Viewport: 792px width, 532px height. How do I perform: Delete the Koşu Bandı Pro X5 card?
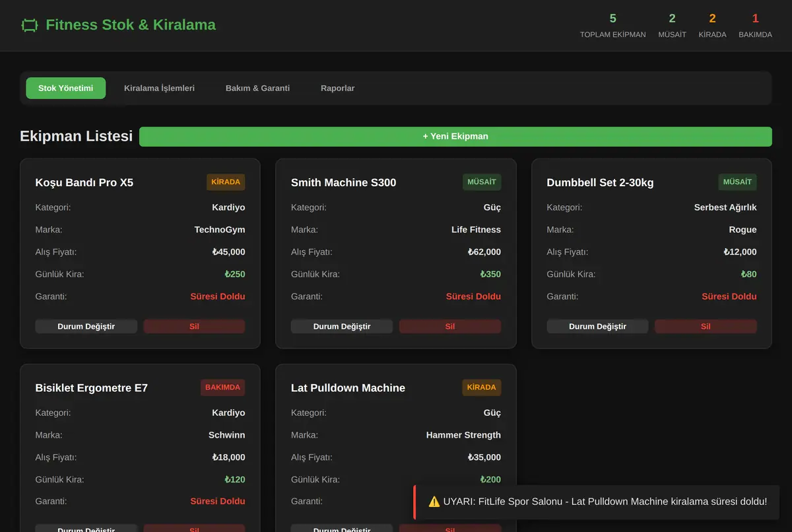[x=194, y=326]
